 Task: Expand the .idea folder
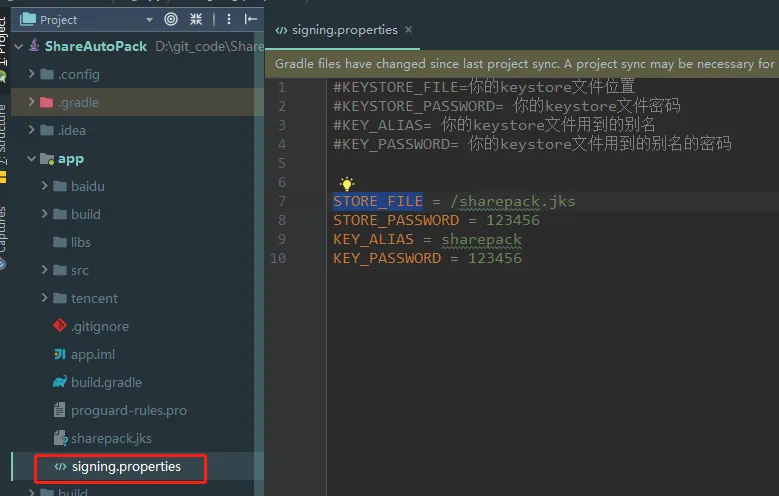tap(31, 130)
